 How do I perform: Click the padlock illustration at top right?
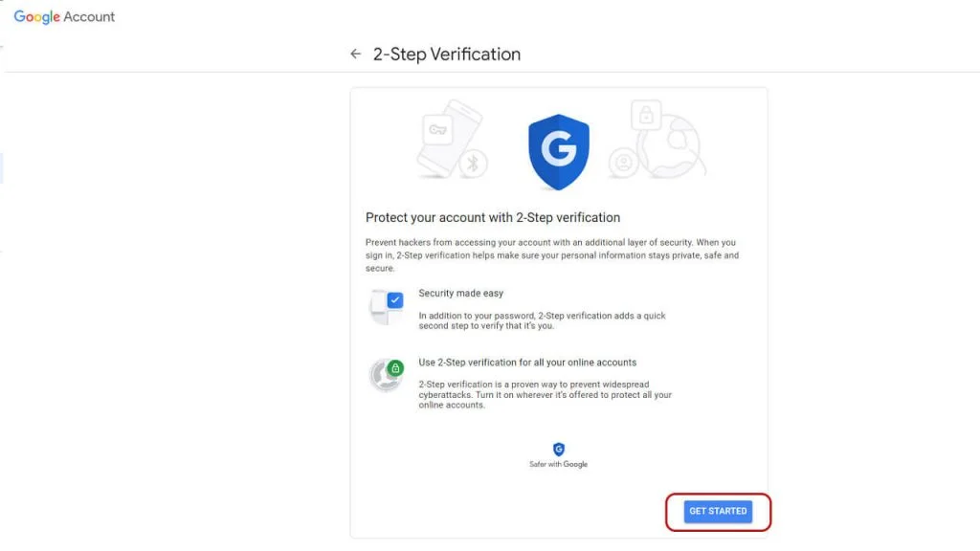[x=646, y=115]
